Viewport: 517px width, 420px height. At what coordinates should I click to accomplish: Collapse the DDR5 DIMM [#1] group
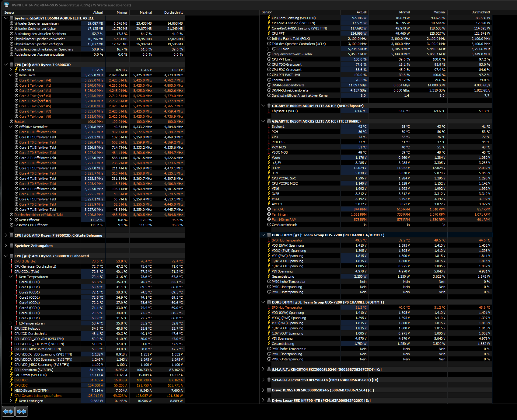(263, 235)
